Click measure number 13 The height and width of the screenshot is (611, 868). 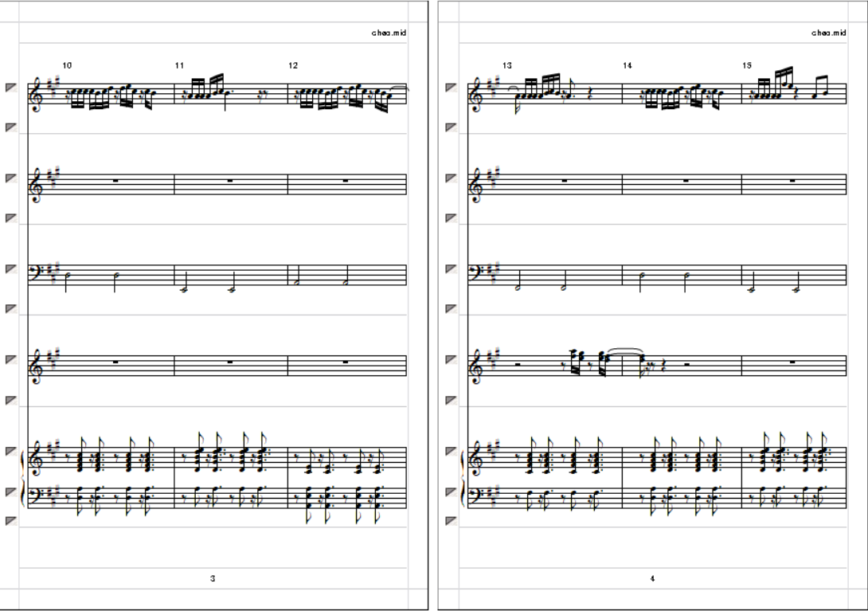point(507,65)
